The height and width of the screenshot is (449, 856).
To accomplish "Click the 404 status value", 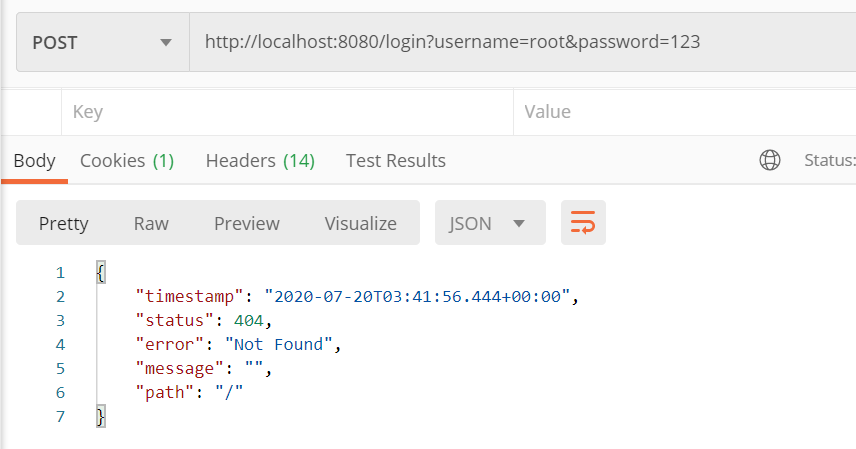I will (248, 321).
